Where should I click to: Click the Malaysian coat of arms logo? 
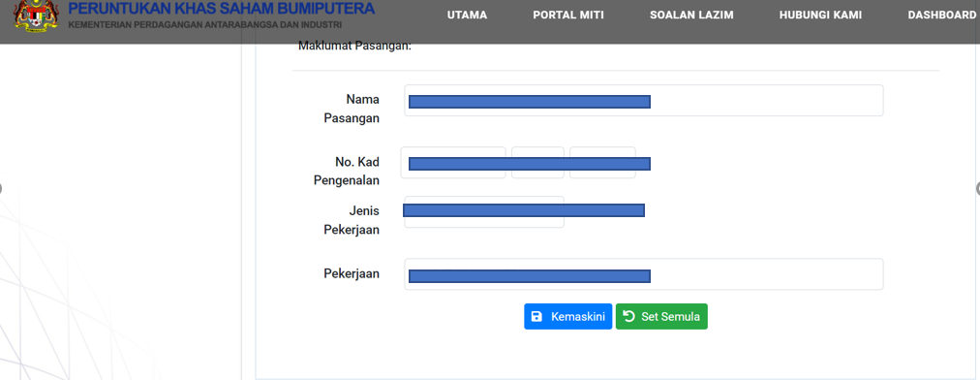click(36, 16)
